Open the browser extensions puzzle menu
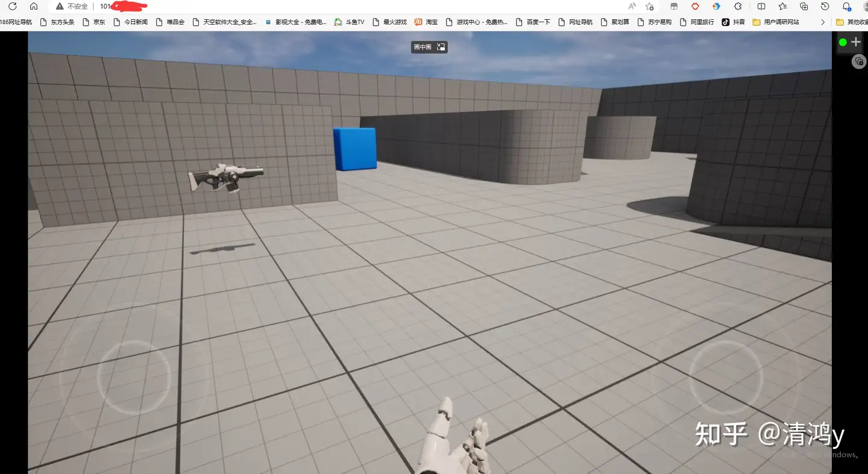Viewport: 868px width, 474px height. tap(738, 6)
